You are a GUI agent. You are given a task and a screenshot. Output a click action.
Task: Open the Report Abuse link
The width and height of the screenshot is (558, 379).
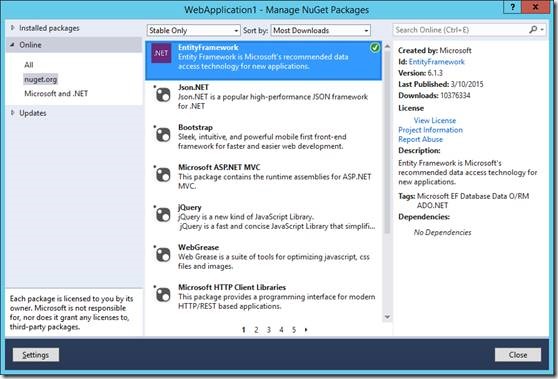point(420,140)
